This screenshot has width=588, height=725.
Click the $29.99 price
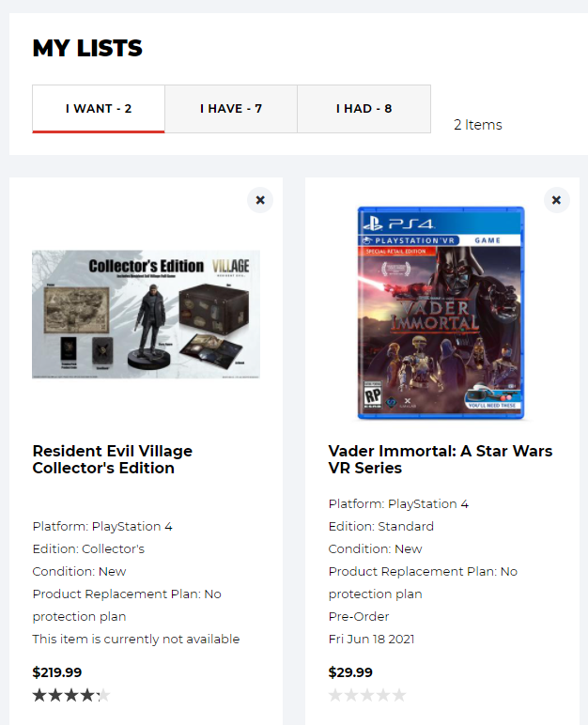[350, 672]
